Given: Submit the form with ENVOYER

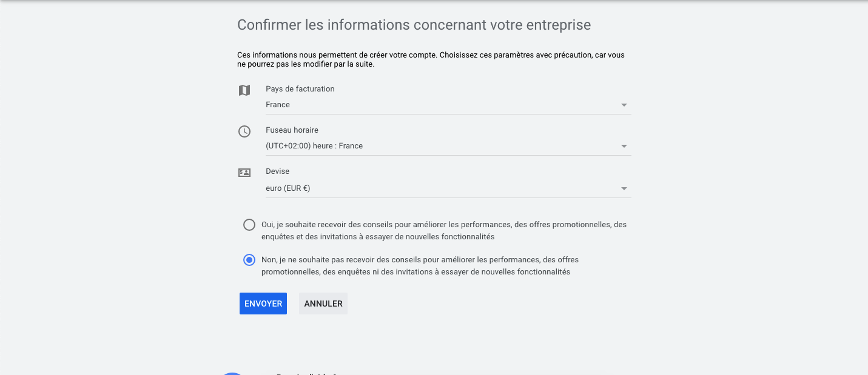Looking at the screenshot, I should point(263,304).
